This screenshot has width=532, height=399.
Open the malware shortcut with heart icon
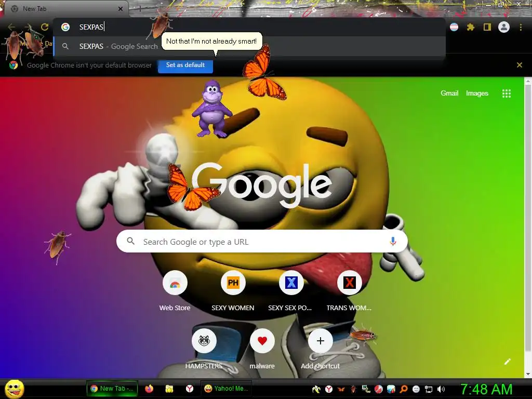tap(262, 350)
